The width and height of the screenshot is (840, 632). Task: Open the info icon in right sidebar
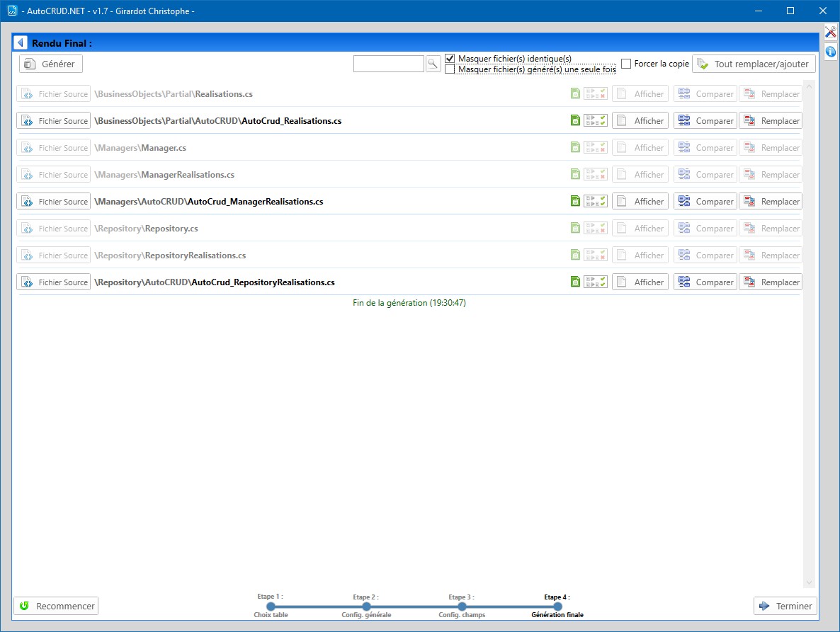(830, 52)
